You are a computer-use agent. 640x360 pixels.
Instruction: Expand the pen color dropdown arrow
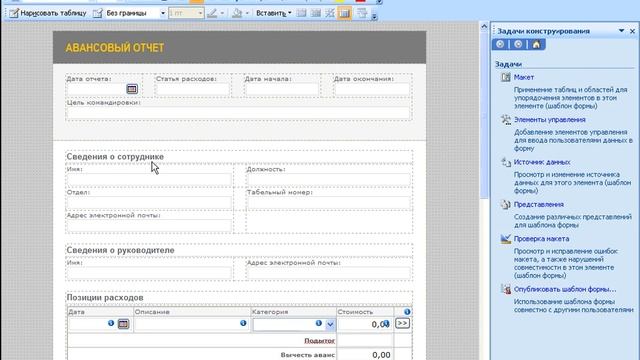click(x=222, y=13)
